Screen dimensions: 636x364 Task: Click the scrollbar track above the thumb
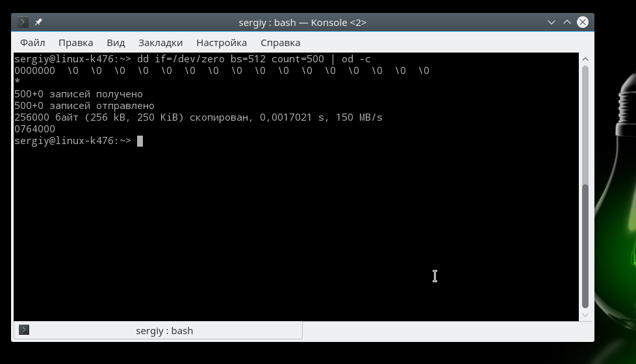coord(585,123)
